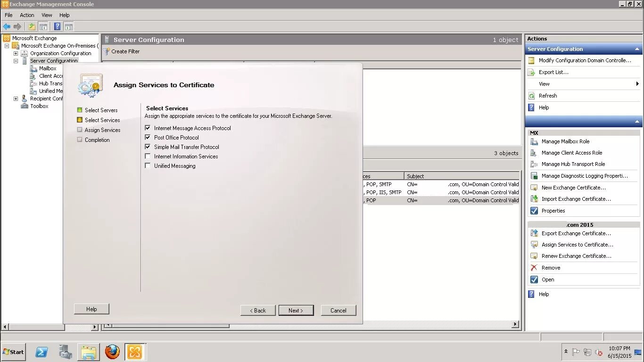Viewport: 644px width, 362px height.
Task: Click Manage Diagnostic Logging Properties icon
Action: [534, 176]
